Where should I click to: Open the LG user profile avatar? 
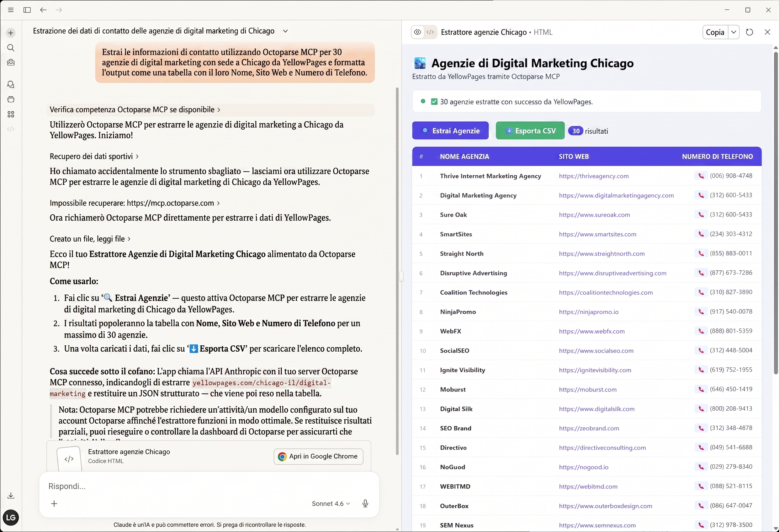coord(11,517)
